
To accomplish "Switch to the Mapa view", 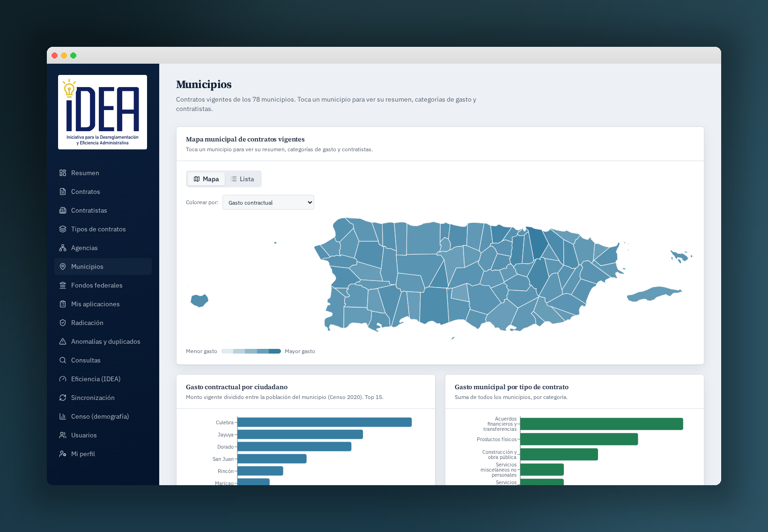I will pyautogui.click(x=206, y=179).
